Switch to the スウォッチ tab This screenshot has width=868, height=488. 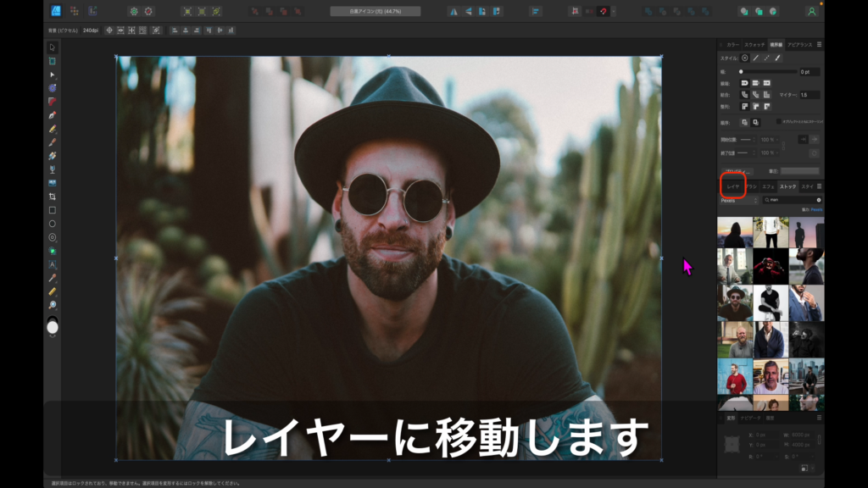coord(754,45)
